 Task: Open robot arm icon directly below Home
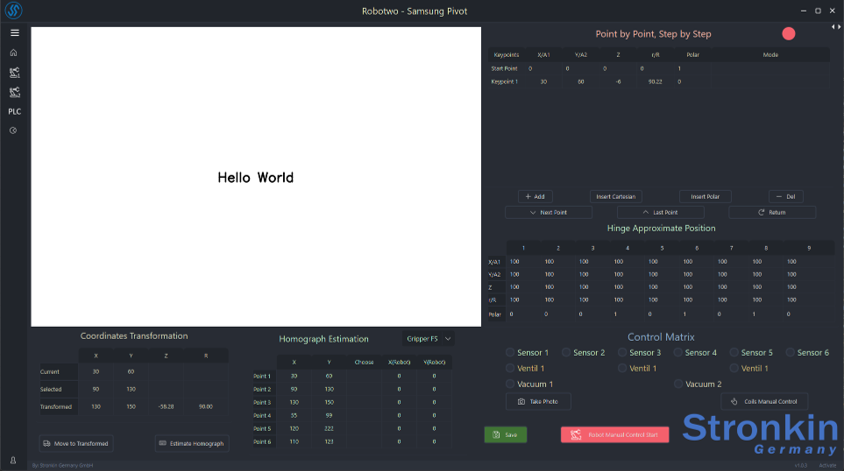(x=15, y=72)
